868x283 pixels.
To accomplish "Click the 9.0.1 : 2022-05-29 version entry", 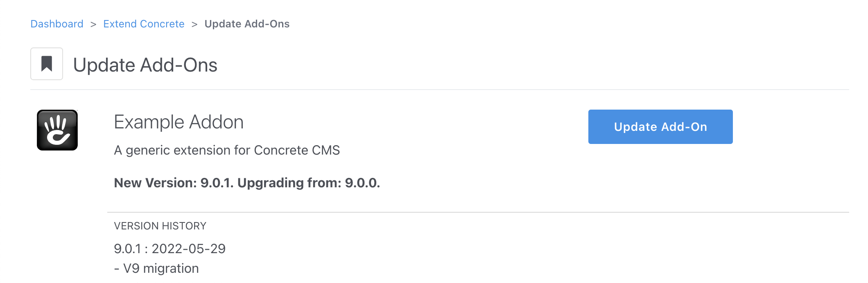I will point(170,249).
